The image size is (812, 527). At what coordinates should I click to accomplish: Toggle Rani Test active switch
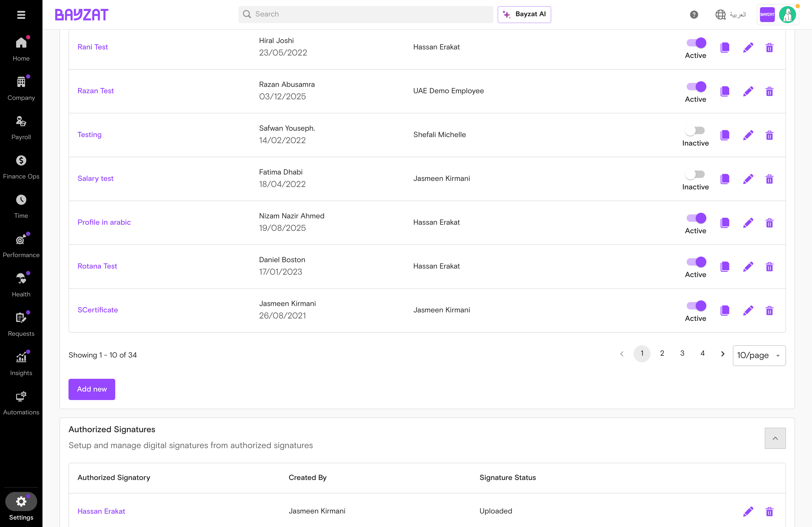[x=696, y=43]
